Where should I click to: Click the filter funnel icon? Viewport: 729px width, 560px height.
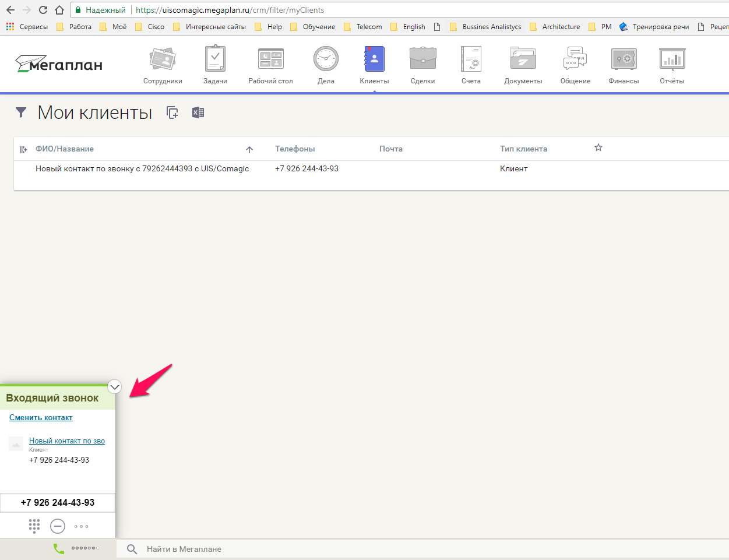(21, 112)
